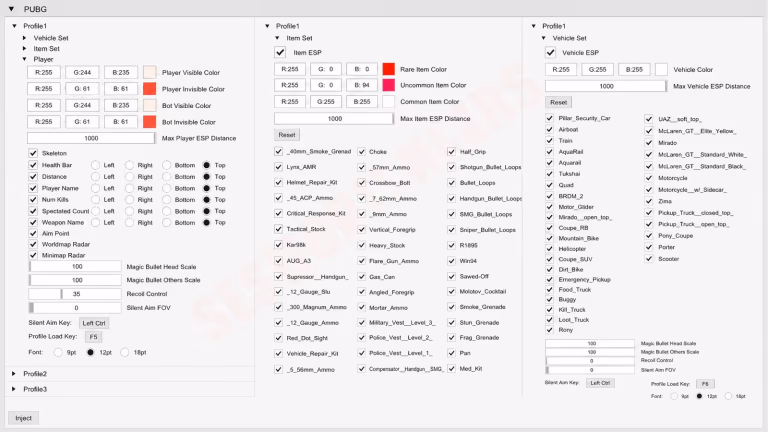768x432 pixels.
Task: Disable the Aim Point checkbox
Action: (x=33, y=233)
